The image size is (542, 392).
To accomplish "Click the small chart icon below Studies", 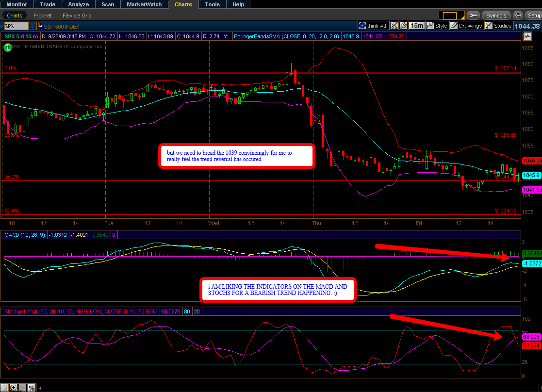I will pyautogui.click(x=526, y=36).
